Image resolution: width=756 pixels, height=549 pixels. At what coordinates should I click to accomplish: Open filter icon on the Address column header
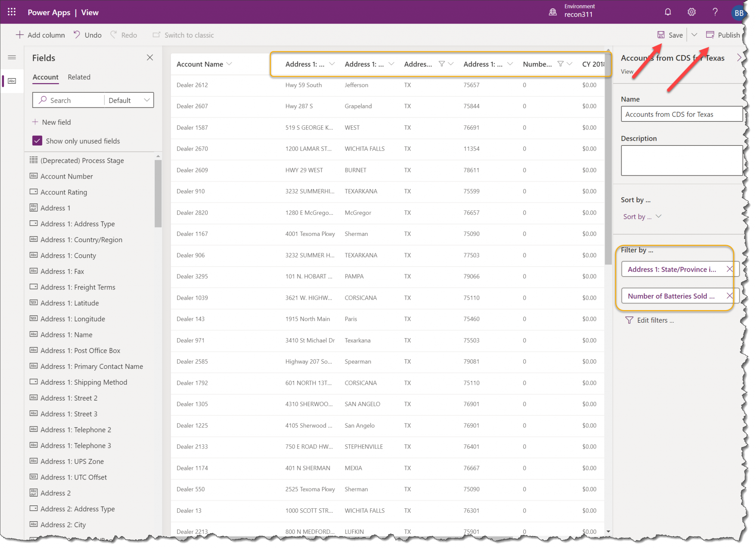click(x=442, y=64)
